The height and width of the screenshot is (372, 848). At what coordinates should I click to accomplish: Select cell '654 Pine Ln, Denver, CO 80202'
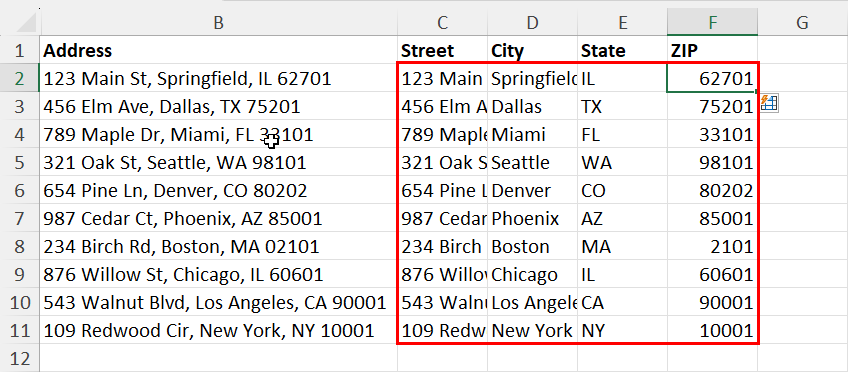pyautogui.click(x=218, y=190)
